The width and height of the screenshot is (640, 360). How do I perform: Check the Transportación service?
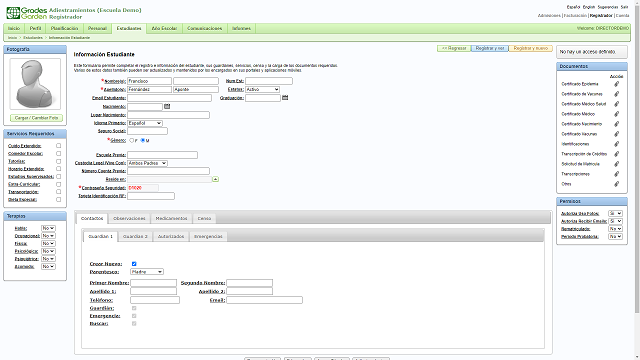tap(58, 192)
